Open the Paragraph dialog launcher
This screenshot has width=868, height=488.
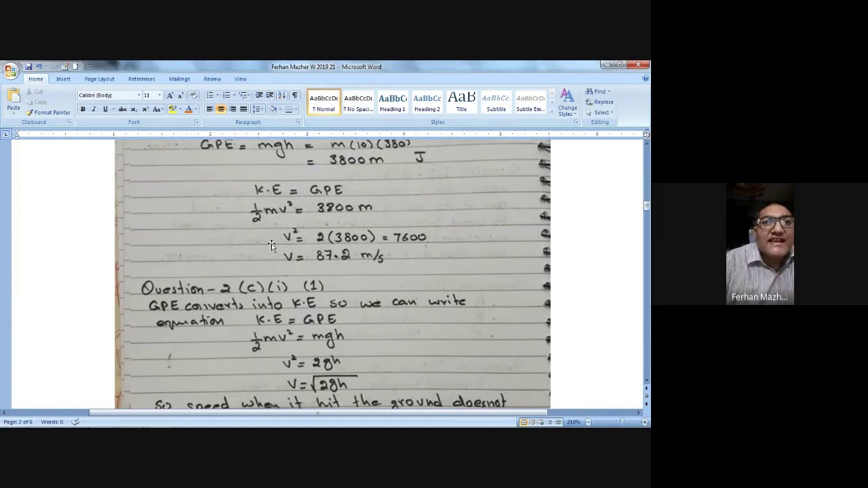coord(298,122)
